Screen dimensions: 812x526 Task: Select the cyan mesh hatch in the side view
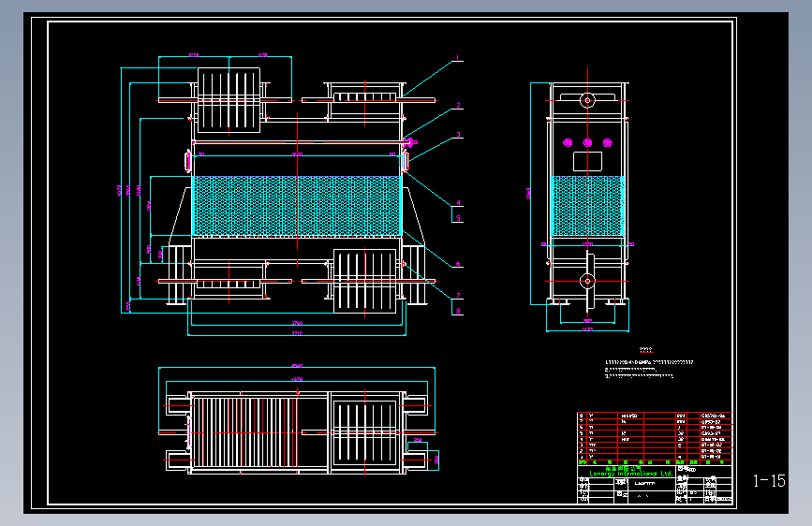(x=588, y=206)
